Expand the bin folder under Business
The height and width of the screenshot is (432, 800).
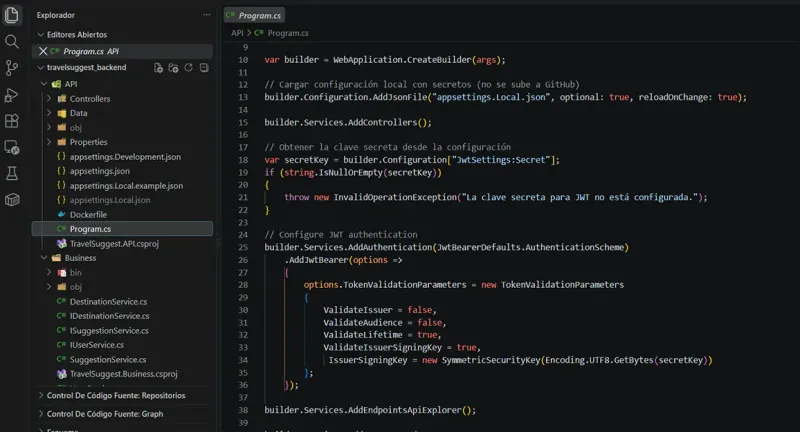click(x=49, y=272)
